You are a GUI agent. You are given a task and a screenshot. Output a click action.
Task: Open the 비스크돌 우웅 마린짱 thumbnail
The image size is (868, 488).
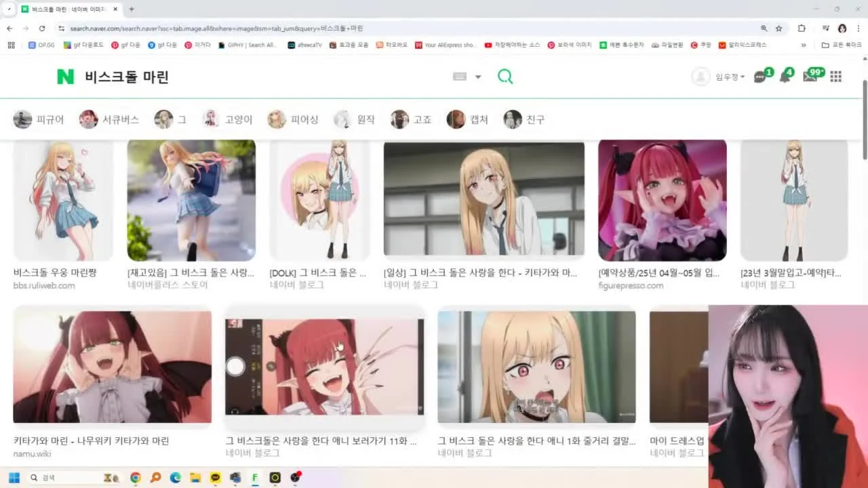point(63,200)
